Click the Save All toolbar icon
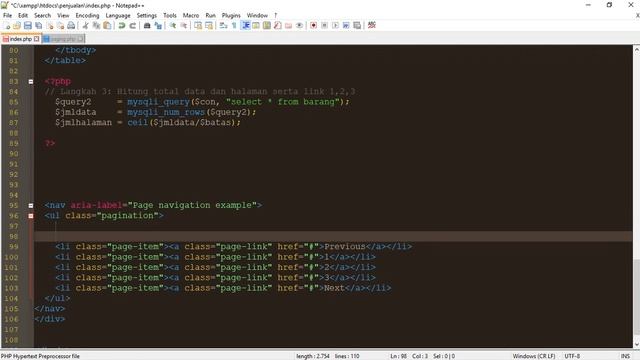This screenshot has width=640, height=360. [39, 25]
